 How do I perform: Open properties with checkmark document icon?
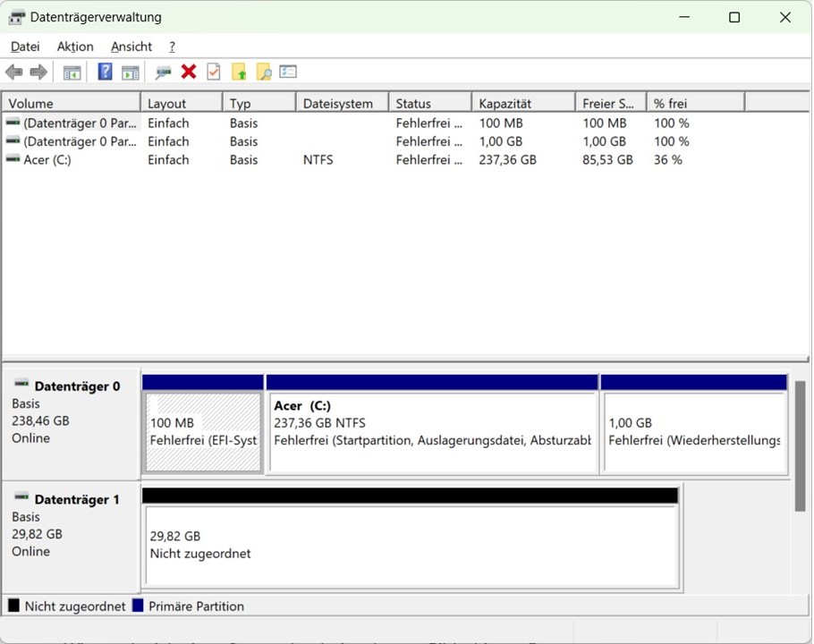tap(214, 72)
